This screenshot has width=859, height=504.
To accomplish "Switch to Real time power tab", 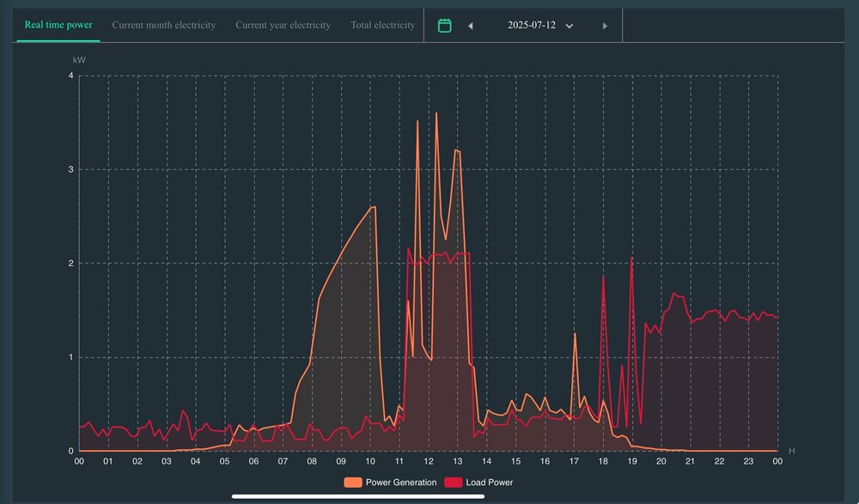I will [x=58, y=25].
